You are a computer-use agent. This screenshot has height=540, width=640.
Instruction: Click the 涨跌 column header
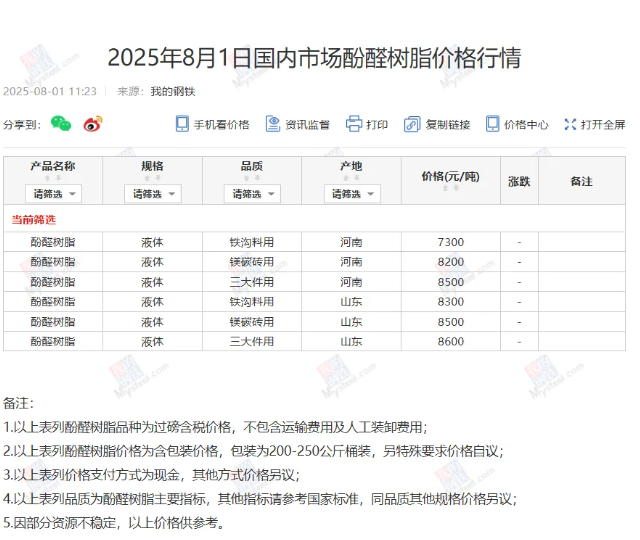coord(519,181)
